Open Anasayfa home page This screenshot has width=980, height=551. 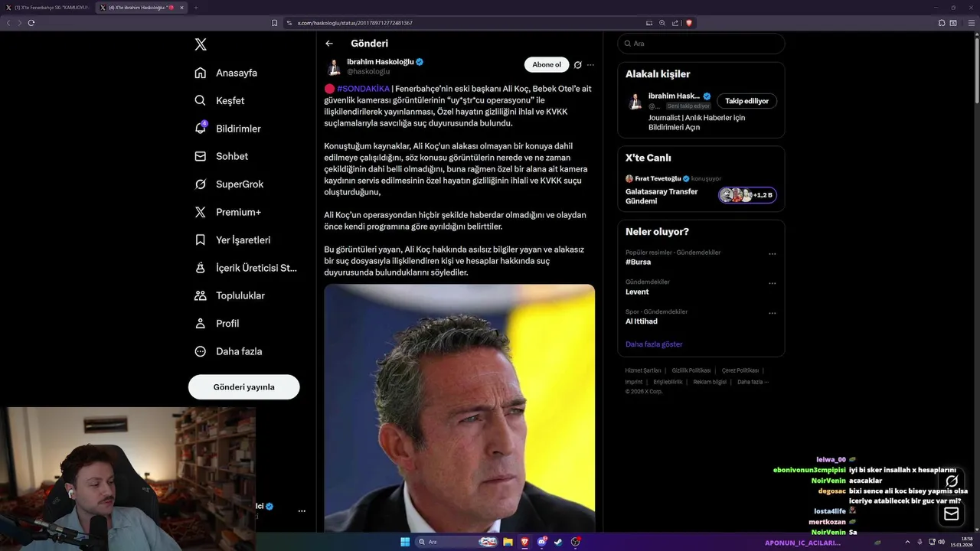(226, 73)
